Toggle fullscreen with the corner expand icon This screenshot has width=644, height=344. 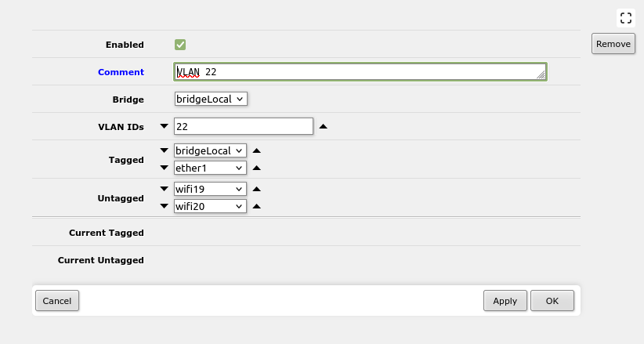tap(625, 18)
